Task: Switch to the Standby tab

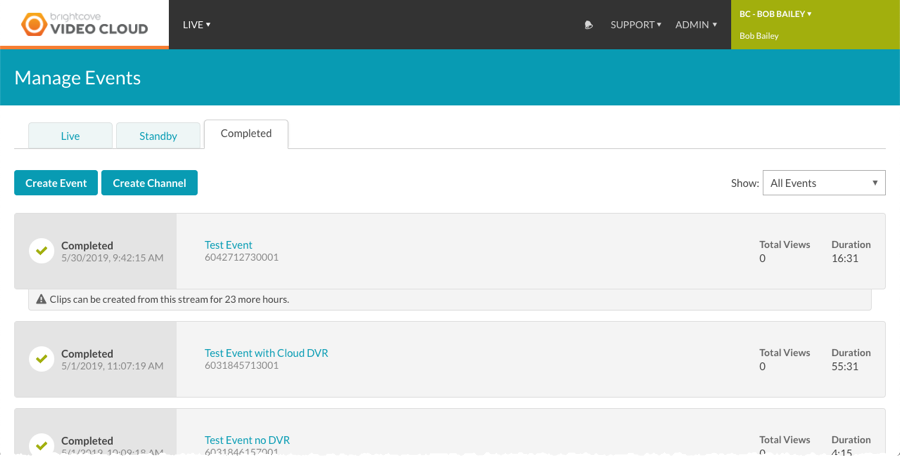Action: point(158,136)
